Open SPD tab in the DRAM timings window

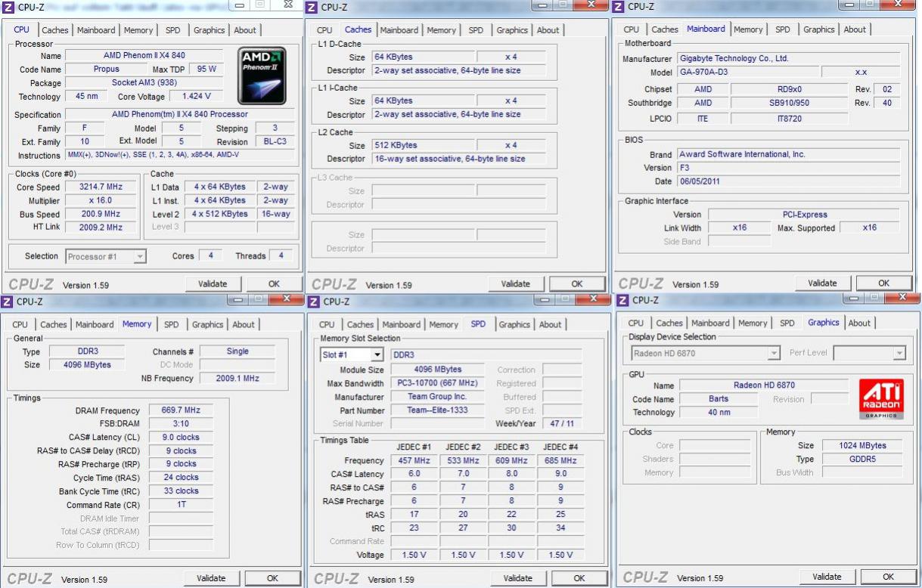171,324
